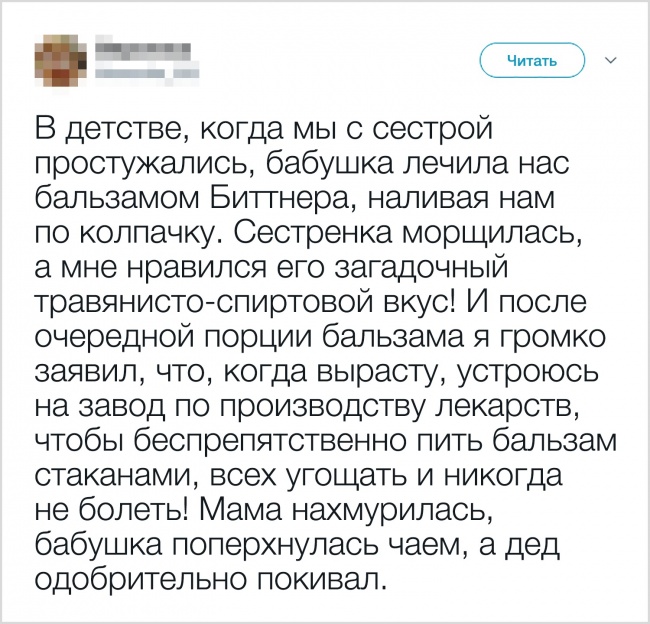Open the blurred author display name
This screenshot has width=650, height=624.
tap(141, 48)
